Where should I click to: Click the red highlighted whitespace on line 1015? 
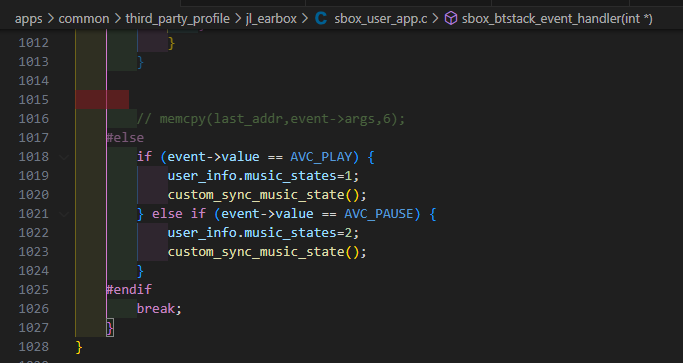pyautogui.click(x=102, y=100)
